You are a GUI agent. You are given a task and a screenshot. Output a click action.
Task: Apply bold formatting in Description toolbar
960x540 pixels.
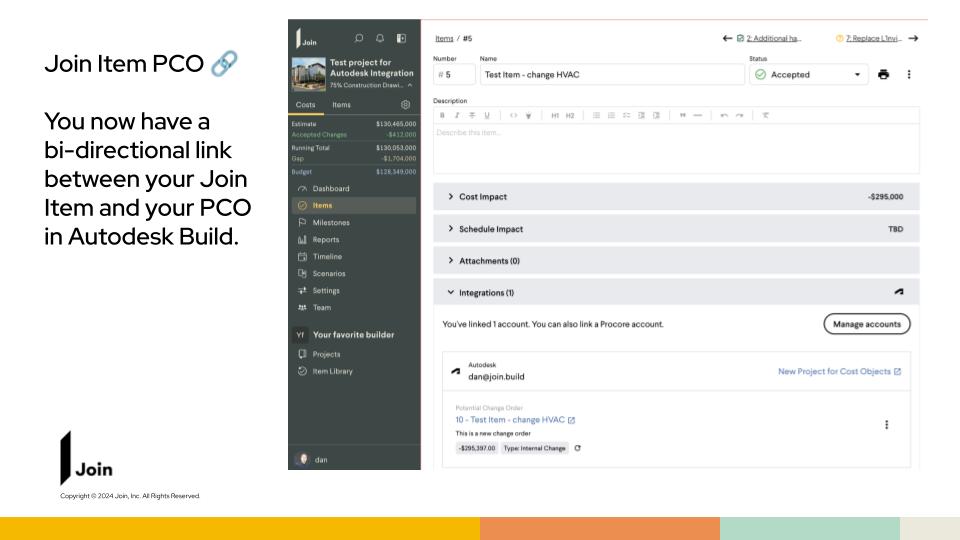[442, 115]
